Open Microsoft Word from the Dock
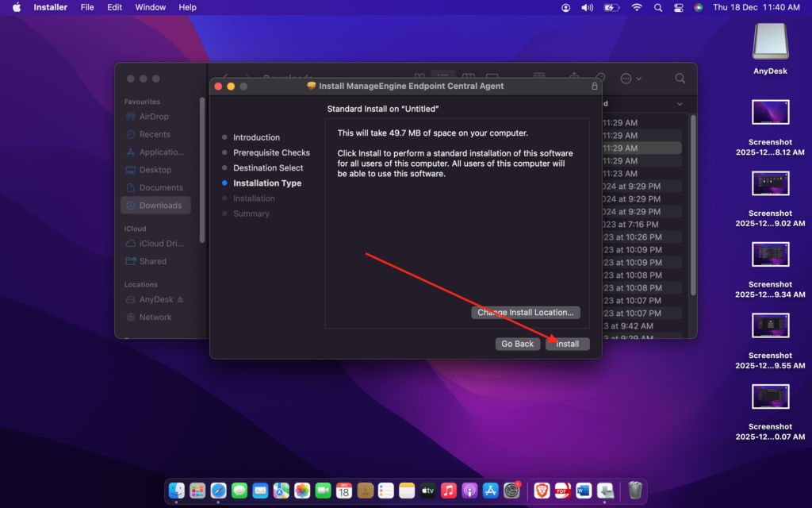The width and height of the screenshot is (812, 508). tap(584, 491)
